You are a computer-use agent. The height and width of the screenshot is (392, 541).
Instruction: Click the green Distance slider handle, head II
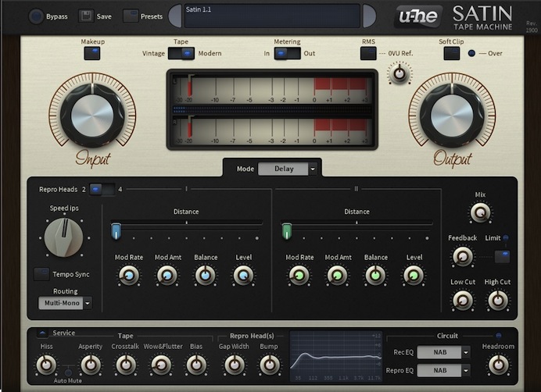point(287,231)
